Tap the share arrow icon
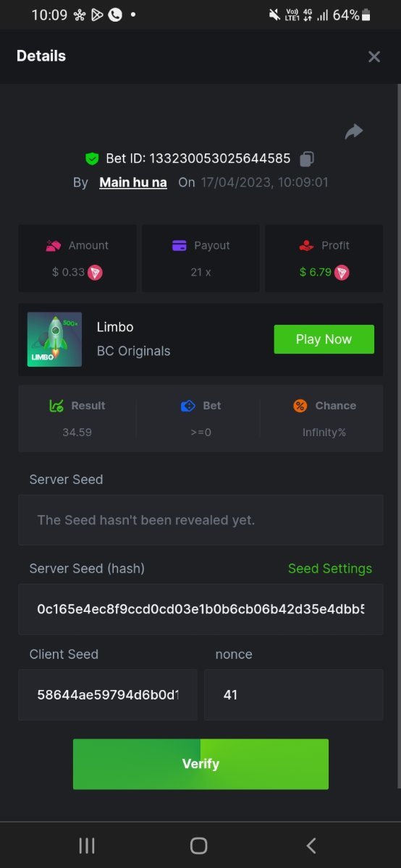This screenshot has height=868, width=401. point(353,132)
